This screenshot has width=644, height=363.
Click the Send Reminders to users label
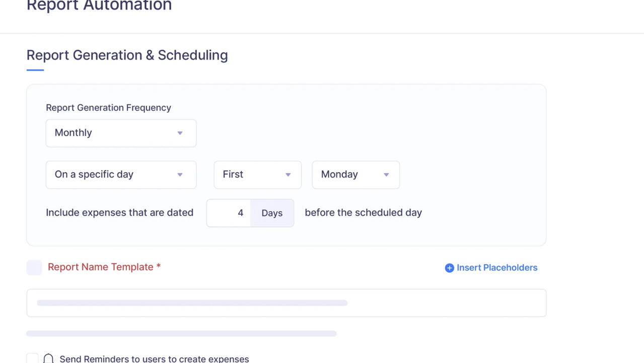click(154, 359)
